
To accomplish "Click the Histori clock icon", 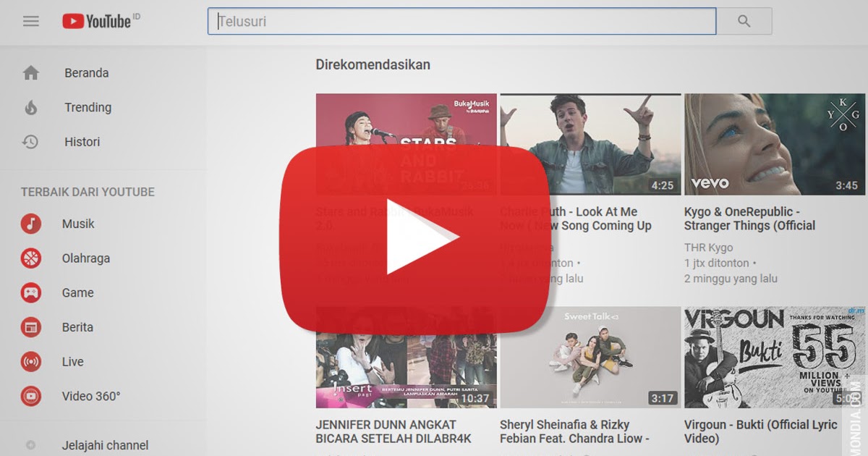I will (30, 142).
